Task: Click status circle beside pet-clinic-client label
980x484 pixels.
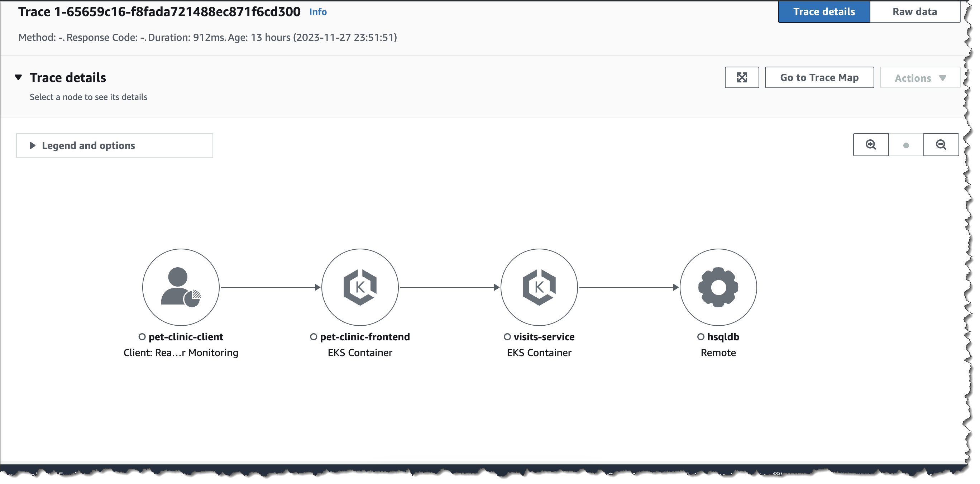Action: (142, 337)
